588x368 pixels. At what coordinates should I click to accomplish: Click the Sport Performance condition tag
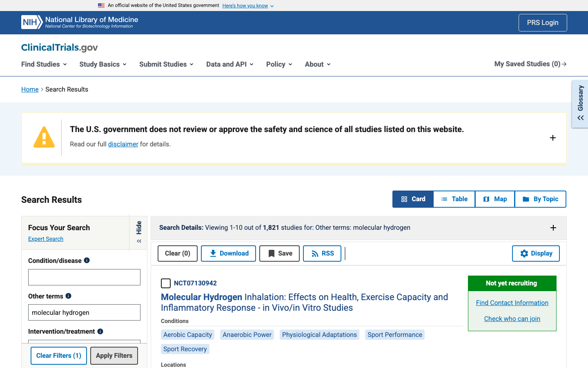[395, 334]
